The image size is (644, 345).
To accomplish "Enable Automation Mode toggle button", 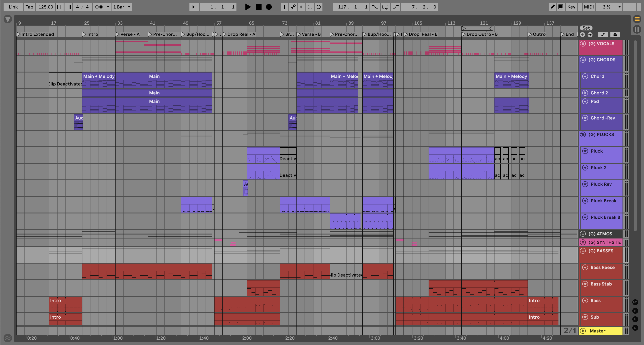I will point(603,35).
